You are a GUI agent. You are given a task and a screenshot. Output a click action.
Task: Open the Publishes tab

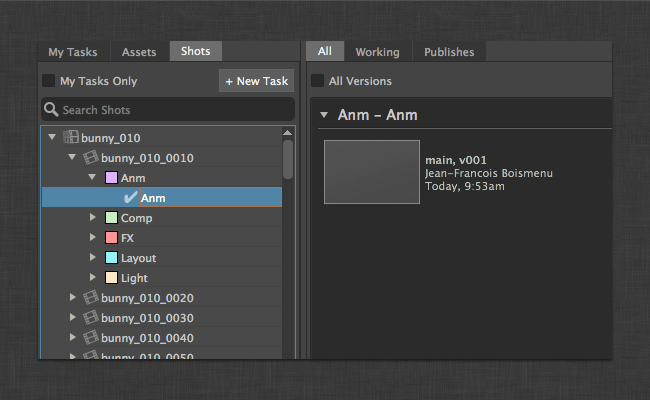(x=449, y=52)
